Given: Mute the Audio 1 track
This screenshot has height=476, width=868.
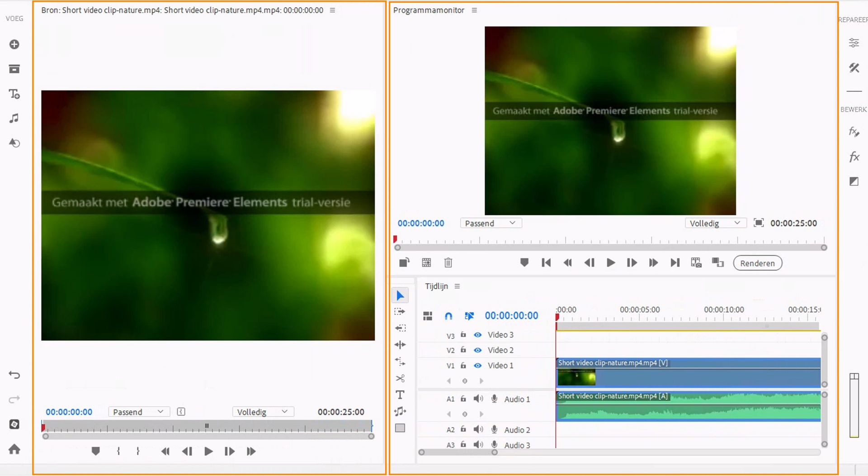Looking at the screenshot, I should point(478,399).
